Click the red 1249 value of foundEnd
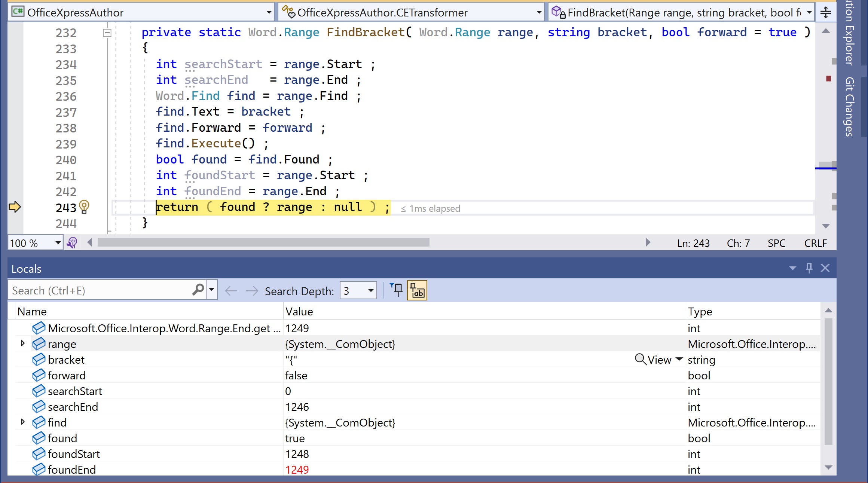The image size is (868, 483). 297,470
